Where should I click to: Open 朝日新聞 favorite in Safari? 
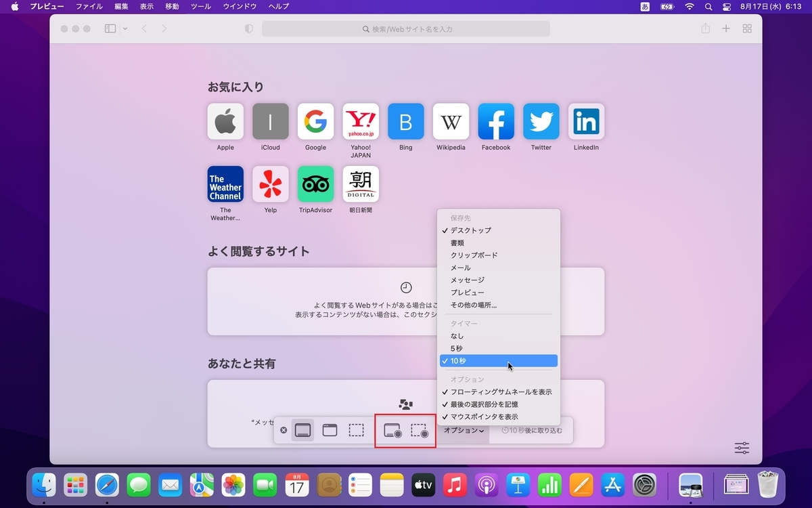click(x=361, y=184)
